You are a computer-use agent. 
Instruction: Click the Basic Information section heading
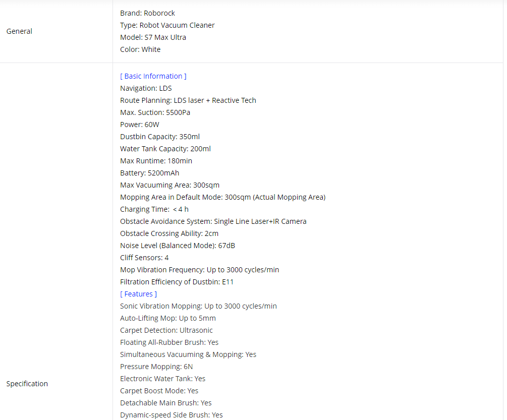coord(153,76)
